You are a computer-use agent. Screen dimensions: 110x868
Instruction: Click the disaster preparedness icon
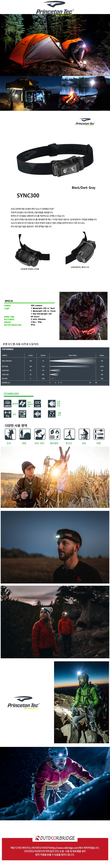54,434
